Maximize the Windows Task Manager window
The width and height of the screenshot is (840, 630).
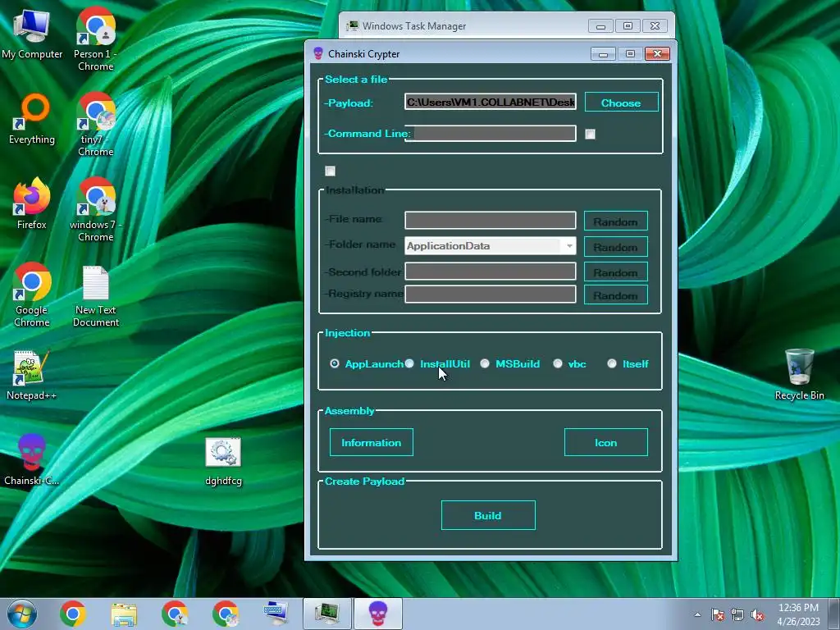[628, 25]
